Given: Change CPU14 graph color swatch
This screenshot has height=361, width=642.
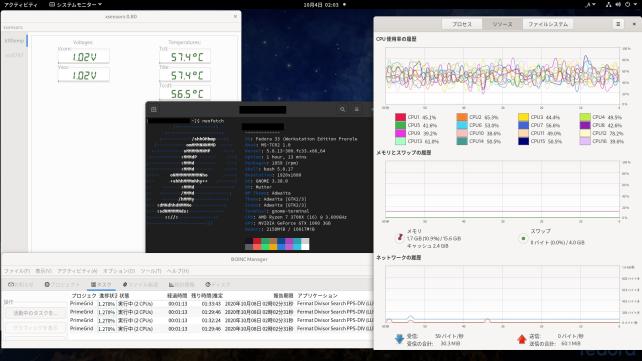Looking at the screenshot, I should (x=462, y=141).
